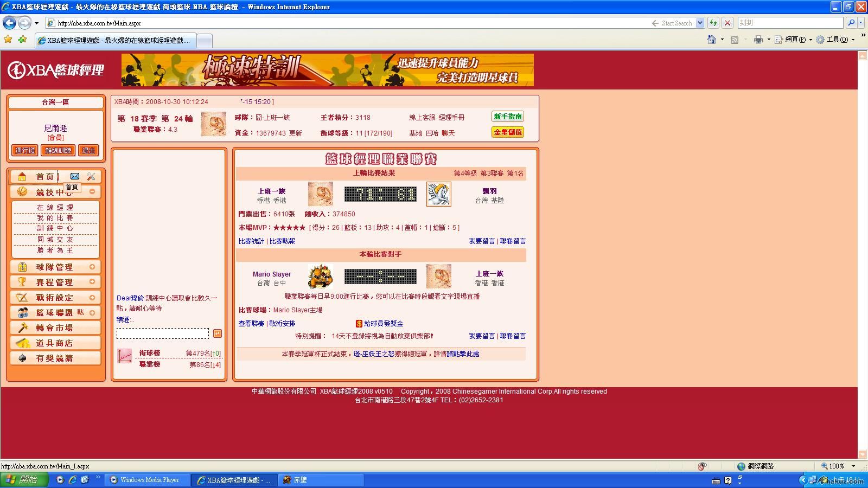Click the Favorites star icon

(x=8, y=40)
